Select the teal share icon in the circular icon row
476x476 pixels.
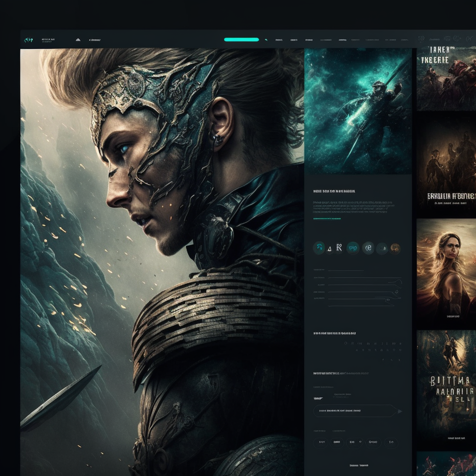[319, 248]
